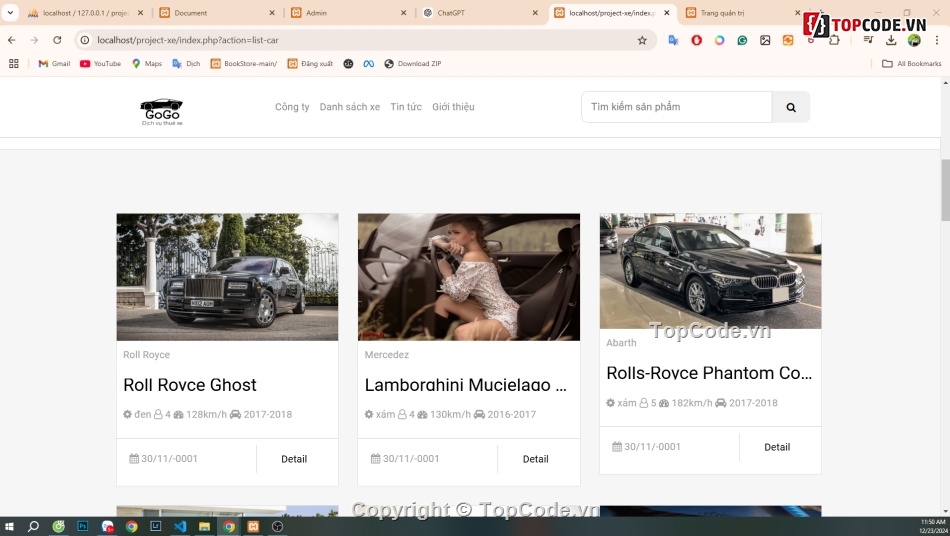Open the Dịch bookmark
This screenshot has width=950, height=536.
tap(187, 64)
